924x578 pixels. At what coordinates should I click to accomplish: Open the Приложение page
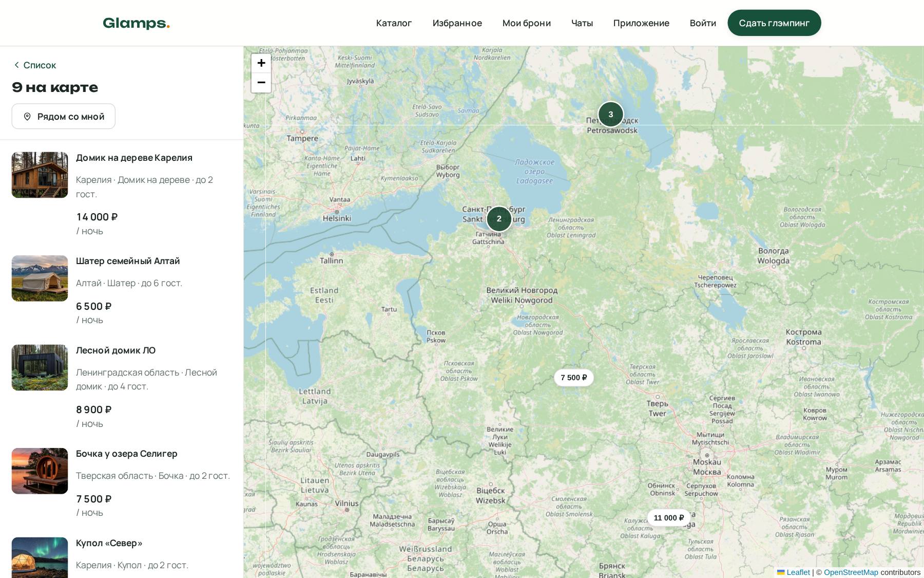[641, 23]
